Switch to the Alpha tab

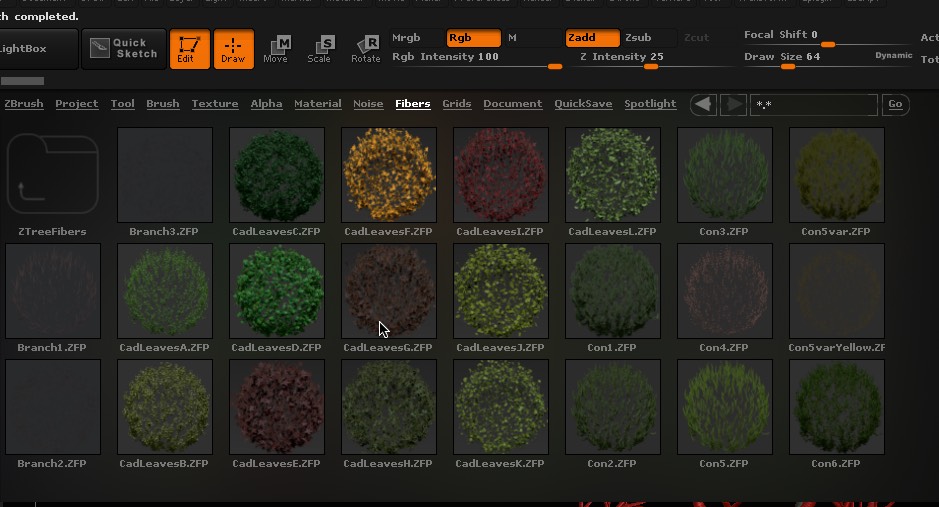(266, 104)
